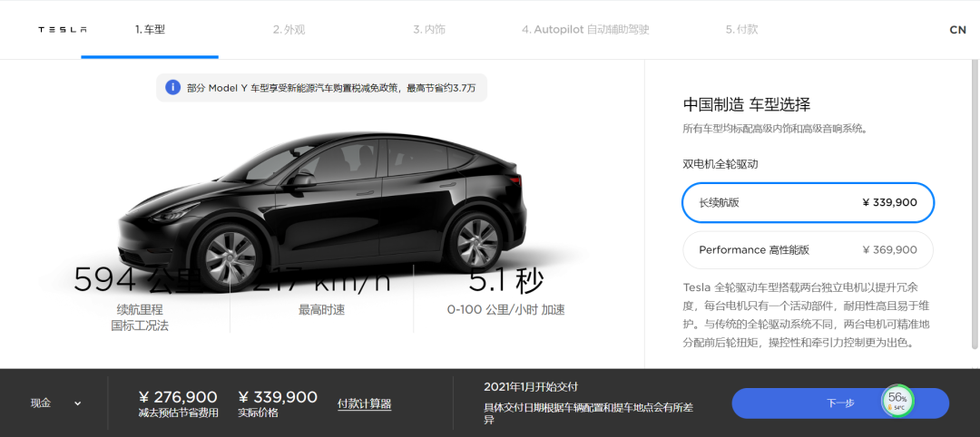Open the 付款计算器 link
The image size is (980, 437).
click(x=365, y=403)
